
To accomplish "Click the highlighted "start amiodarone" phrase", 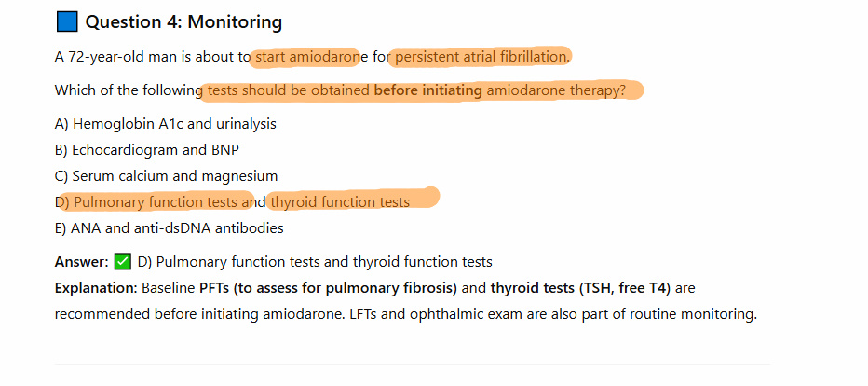I will 307,57.
